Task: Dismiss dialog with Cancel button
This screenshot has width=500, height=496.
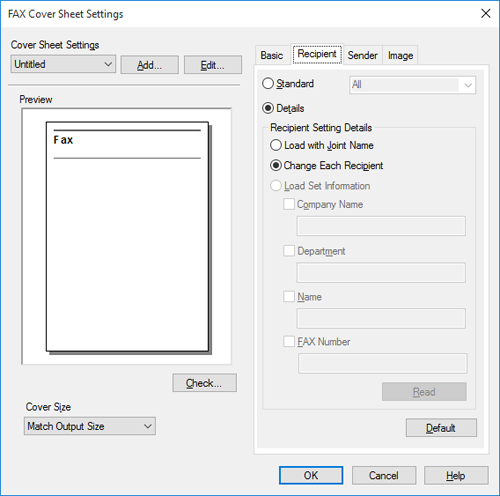Action: click(x=384, y=475)
